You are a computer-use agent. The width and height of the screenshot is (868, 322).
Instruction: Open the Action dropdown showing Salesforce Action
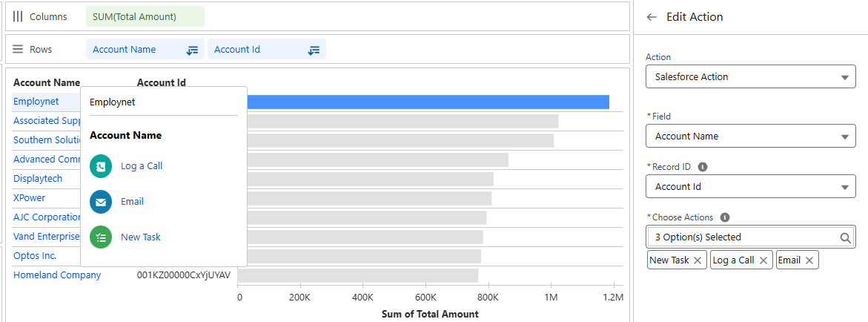click(750, 77)
